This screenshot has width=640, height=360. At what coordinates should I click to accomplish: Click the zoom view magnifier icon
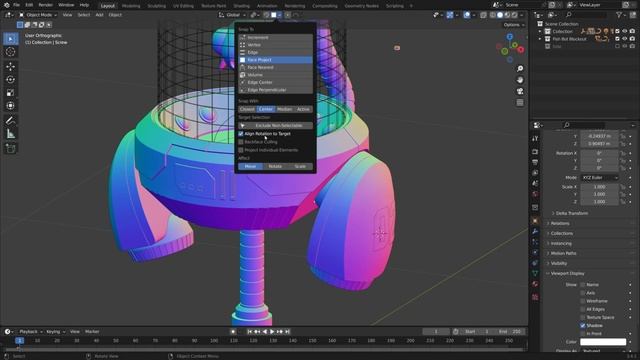[520, 69]
